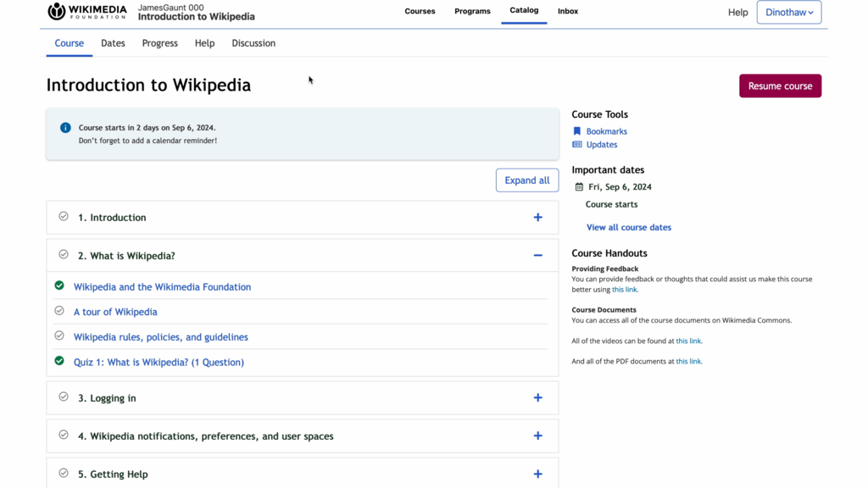Click completion circle beside 1. Introduction
This screenshot has height=488, width=868.
tap(64, 216)
